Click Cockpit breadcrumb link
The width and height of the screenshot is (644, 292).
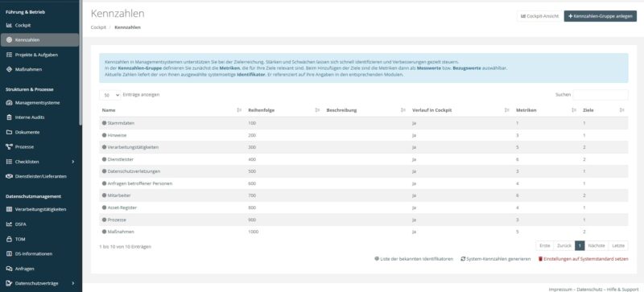tap(98, 27)
